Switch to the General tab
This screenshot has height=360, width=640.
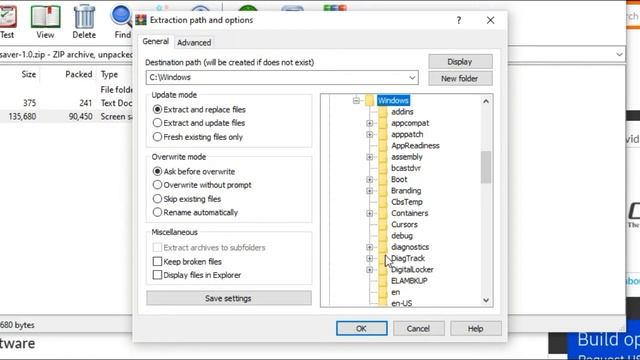[156, 42]
